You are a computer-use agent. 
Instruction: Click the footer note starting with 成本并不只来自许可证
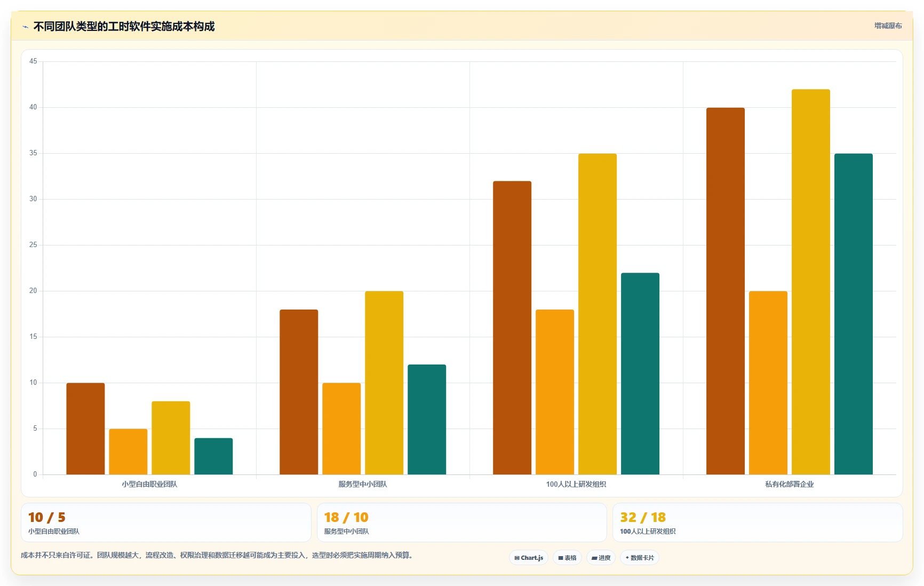pos(217,555)
